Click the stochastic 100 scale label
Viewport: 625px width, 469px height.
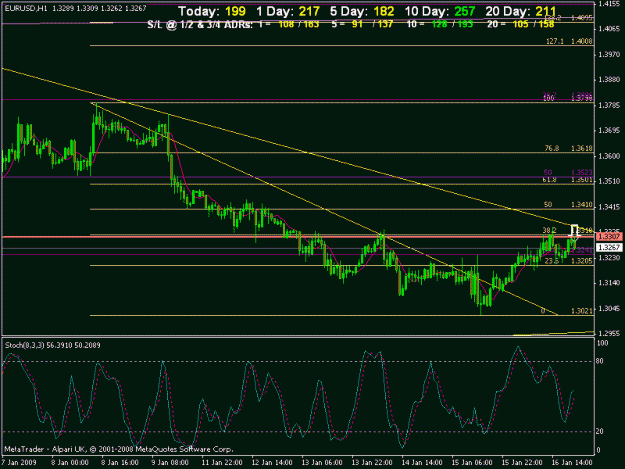coord(603,343)
